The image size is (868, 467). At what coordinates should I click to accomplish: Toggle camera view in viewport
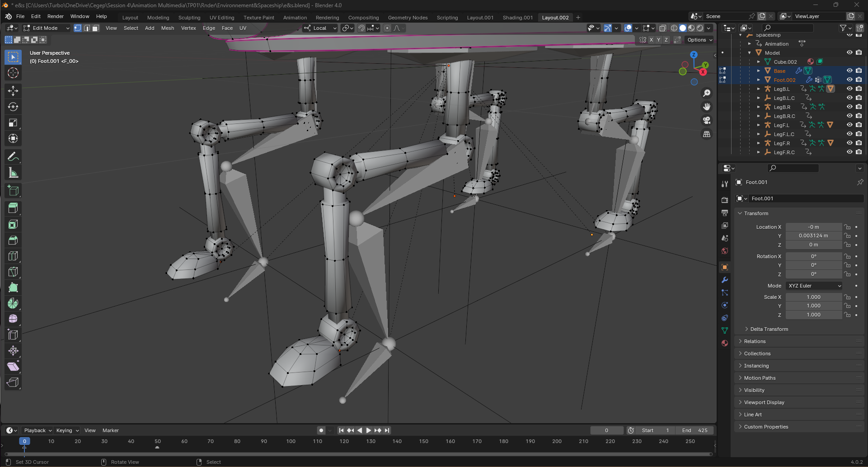707,120
